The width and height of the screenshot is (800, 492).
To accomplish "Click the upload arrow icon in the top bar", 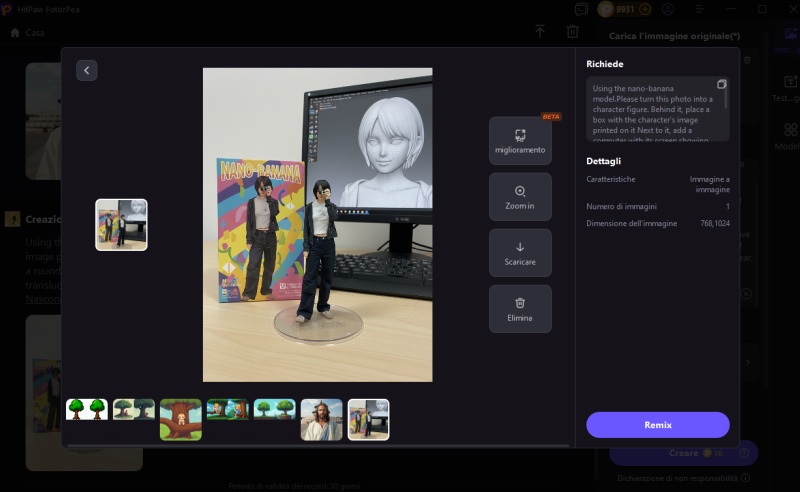I will point(540,32).
